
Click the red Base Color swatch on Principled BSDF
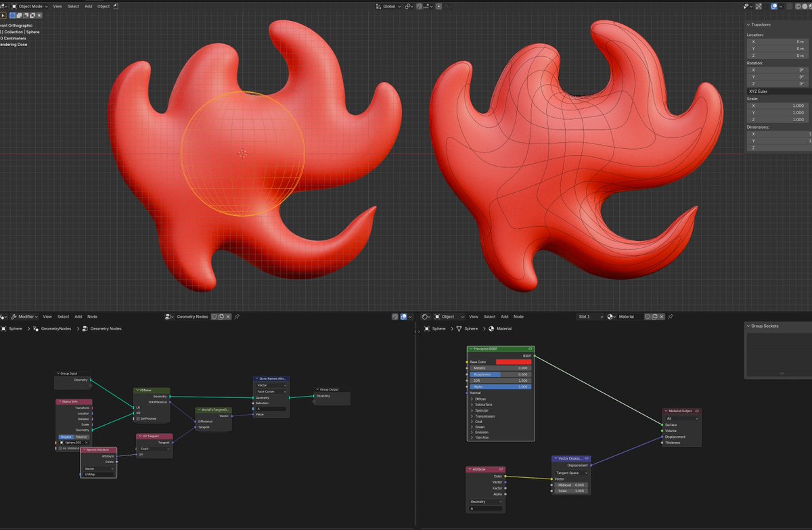(x=514, y=361)
